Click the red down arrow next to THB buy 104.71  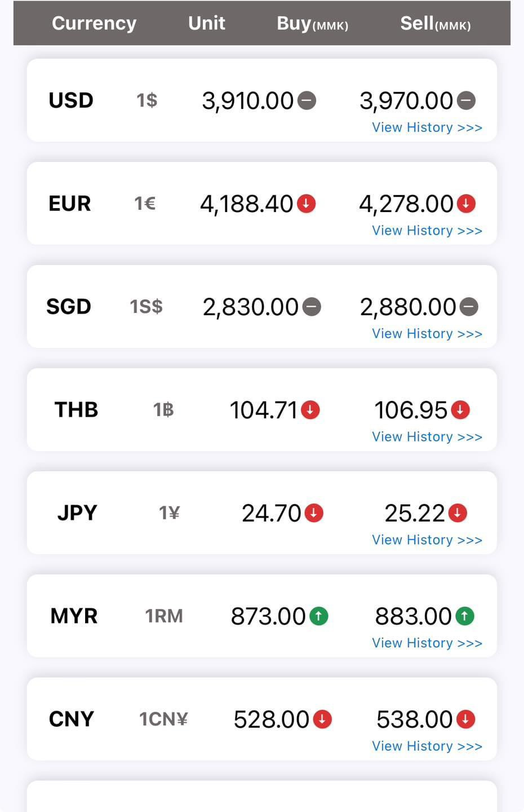coord(310,410)
